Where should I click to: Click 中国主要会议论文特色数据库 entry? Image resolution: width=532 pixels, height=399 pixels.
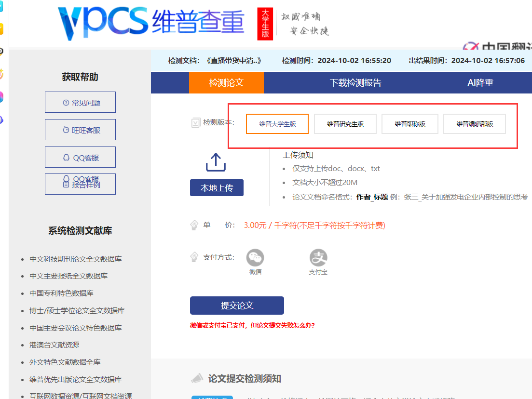pyautogui.click(x=75, y=328)
